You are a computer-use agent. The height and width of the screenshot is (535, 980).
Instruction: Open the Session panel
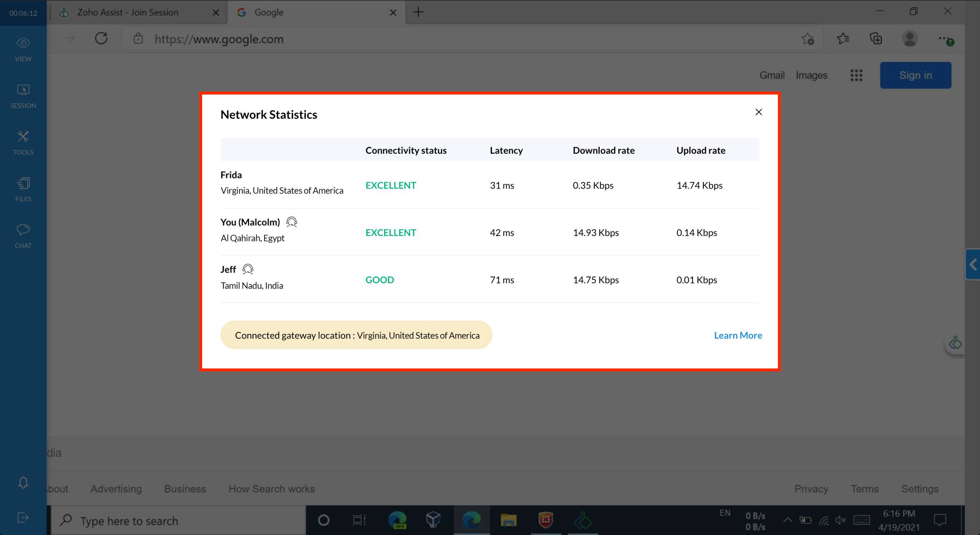24,95
